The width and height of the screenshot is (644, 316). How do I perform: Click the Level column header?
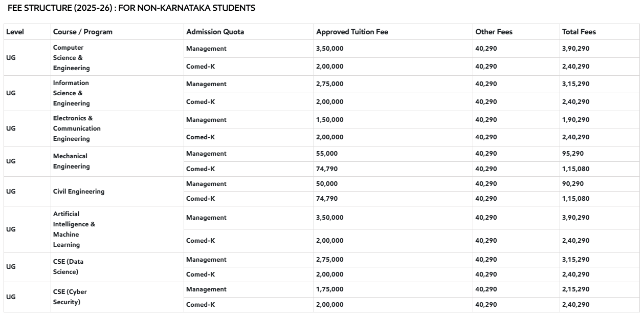point(15,32)
